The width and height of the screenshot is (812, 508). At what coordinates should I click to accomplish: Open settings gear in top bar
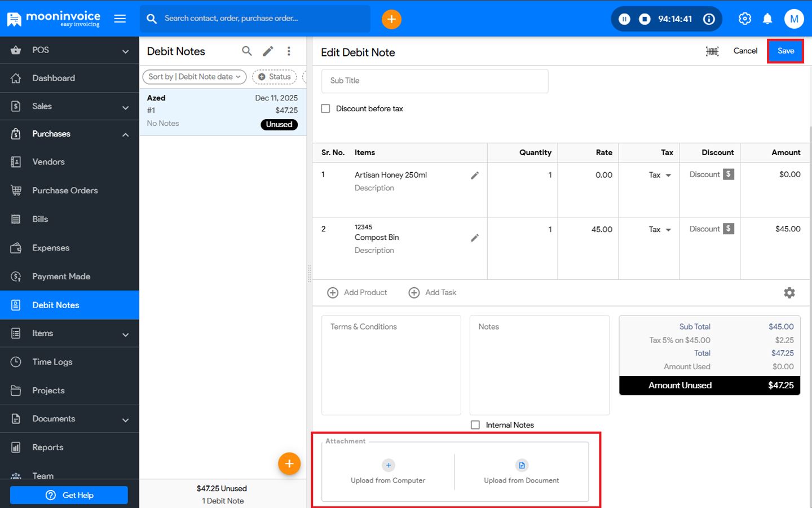point(744,19)
